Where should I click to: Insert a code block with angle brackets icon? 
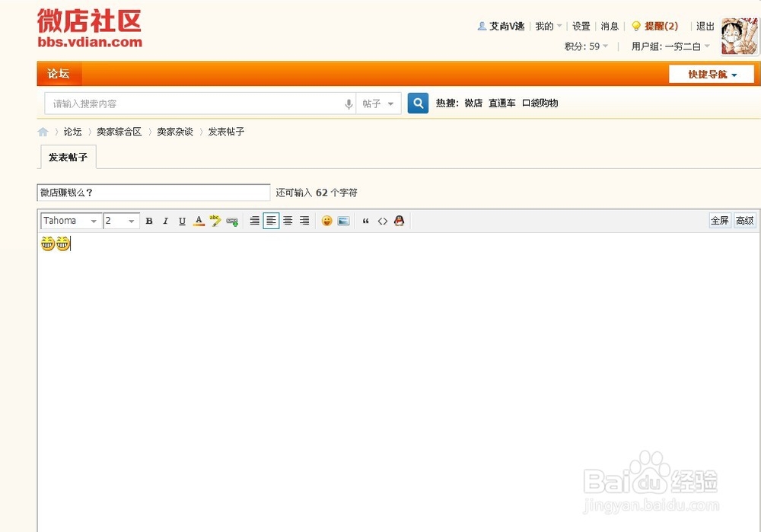coord(383,221)
